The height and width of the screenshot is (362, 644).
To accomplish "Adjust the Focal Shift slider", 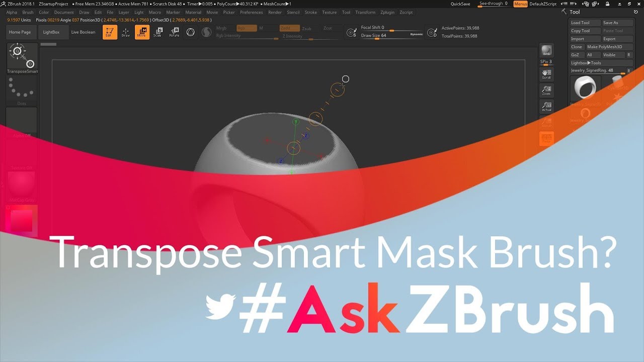I will click(x=391, y=28).
